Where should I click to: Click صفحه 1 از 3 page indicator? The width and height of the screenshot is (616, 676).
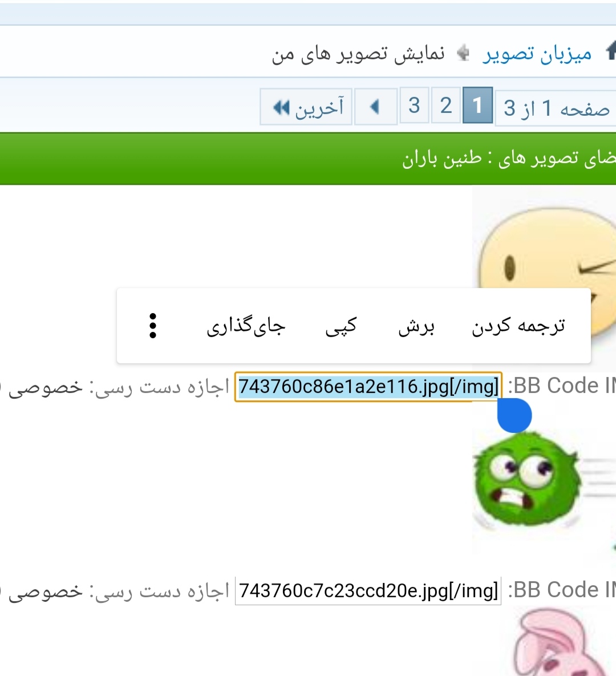(x=556, y=108)
